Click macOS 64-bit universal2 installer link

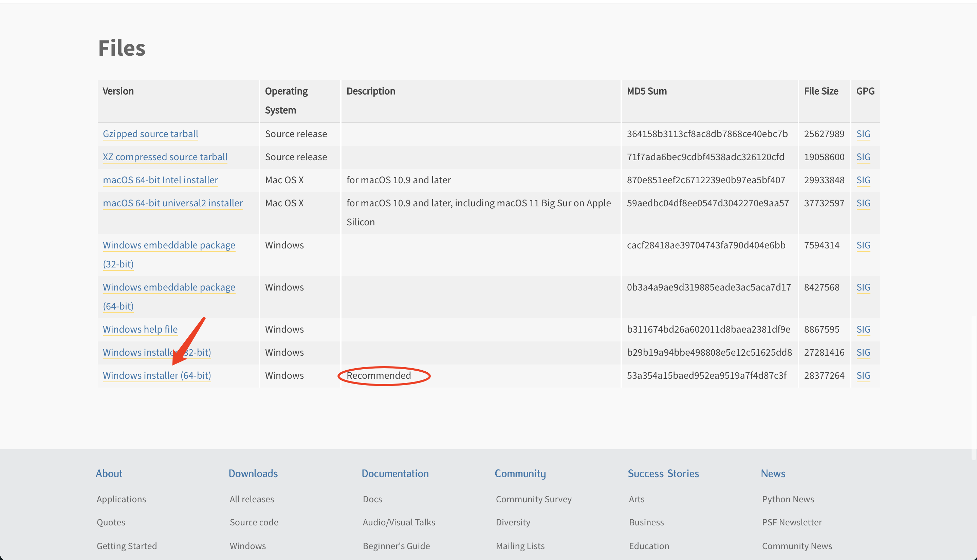click(x=173, y=203)
